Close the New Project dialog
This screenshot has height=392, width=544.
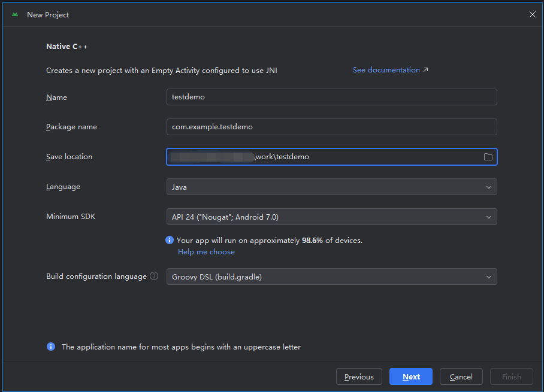pyautogui.click(x=532, y=14)
